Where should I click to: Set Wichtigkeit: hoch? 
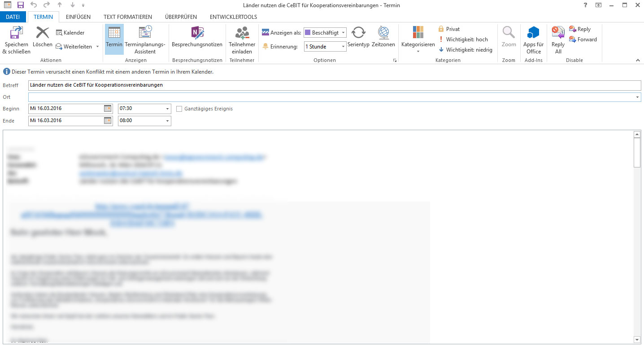coord(463,40)
